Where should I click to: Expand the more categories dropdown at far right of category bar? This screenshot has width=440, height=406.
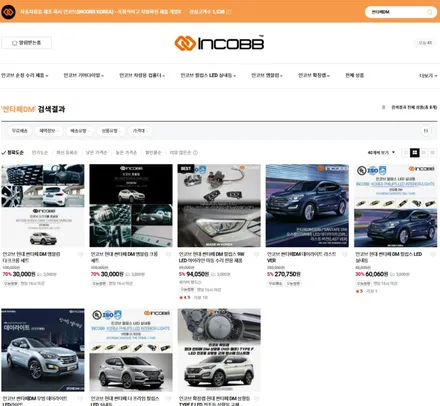point(428,76)
